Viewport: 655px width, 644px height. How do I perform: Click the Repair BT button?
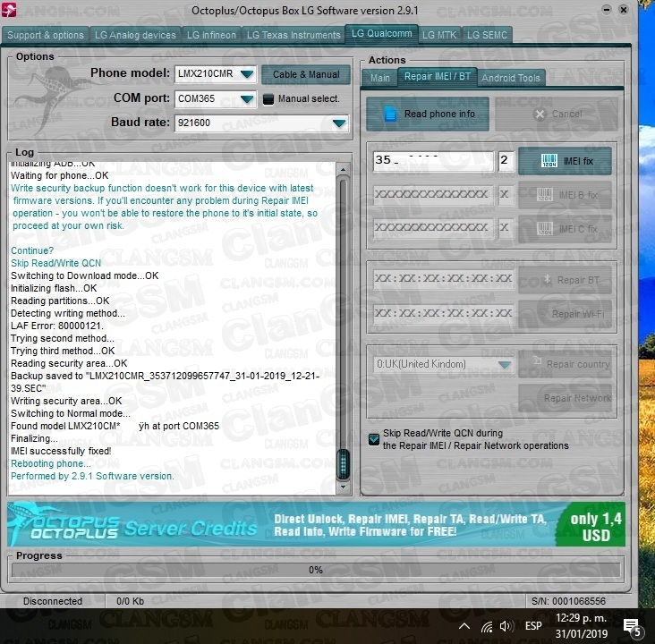(x=565, y=280)
